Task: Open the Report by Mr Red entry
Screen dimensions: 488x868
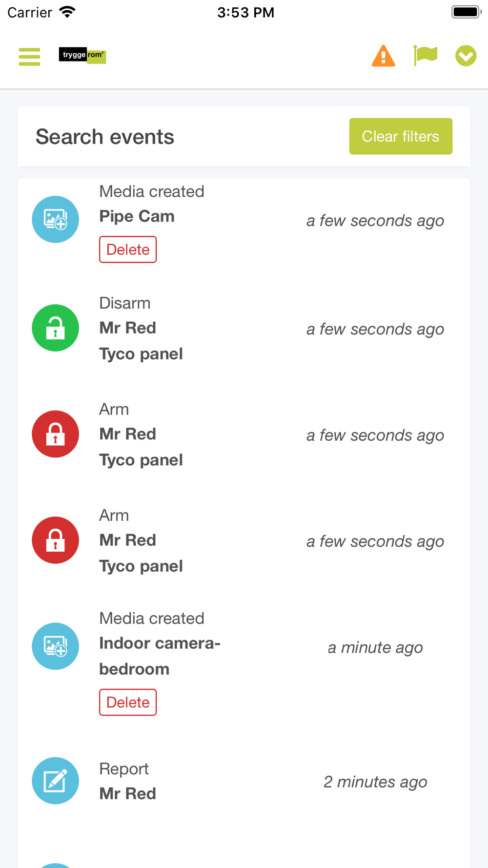Action: (x=128, y=781)
